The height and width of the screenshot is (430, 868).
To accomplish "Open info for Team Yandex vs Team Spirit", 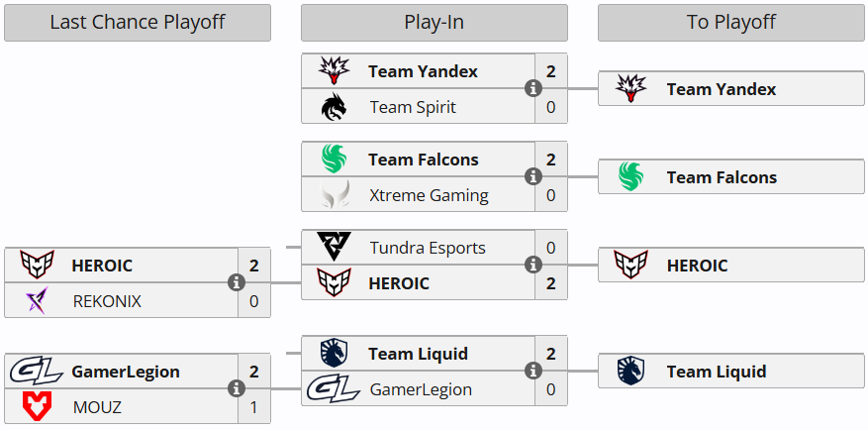I will click(x=533, y=88).
